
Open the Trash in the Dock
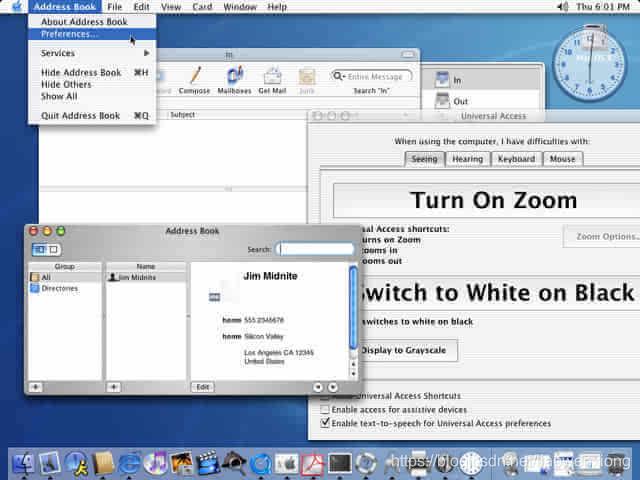coord(617,463)
